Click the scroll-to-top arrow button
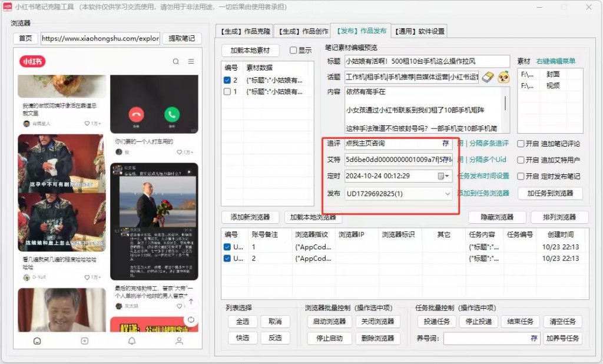 (x=191, y=302)
